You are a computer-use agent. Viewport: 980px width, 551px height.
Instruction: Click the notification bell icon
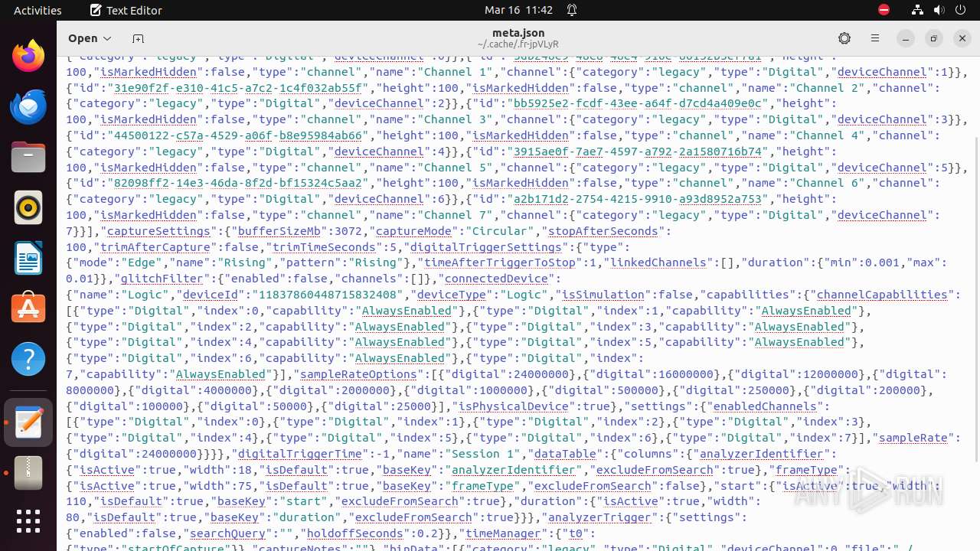[x=572, y=11]
